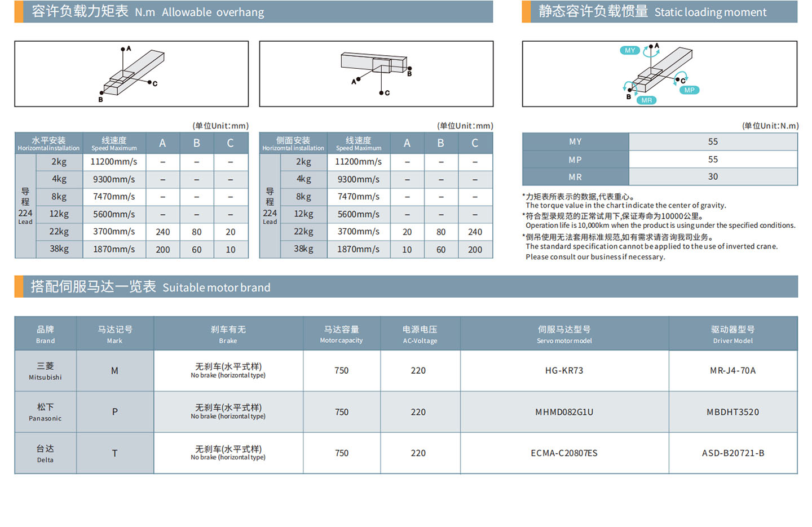Click 7470mm/s in the horizontal installation table
Image resolution: width=812 pixels, height=527 pixels.
(x=114, y=197)
